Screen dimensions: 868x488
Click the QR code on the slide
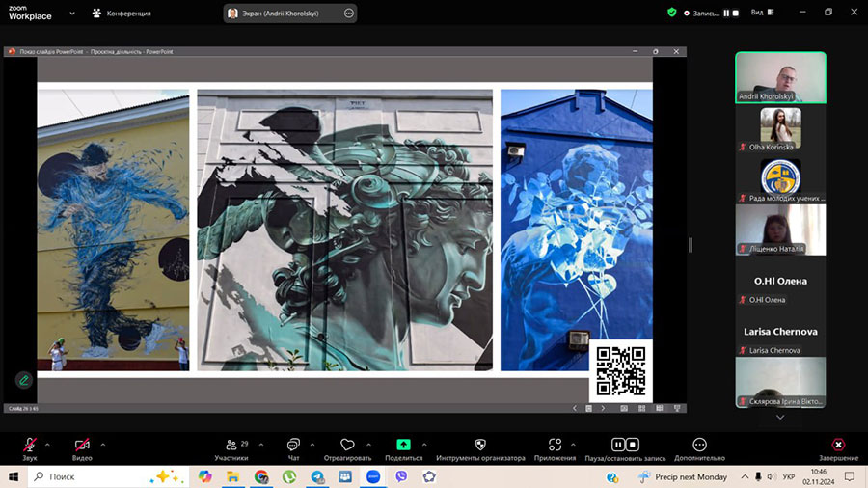click(620, 371)
